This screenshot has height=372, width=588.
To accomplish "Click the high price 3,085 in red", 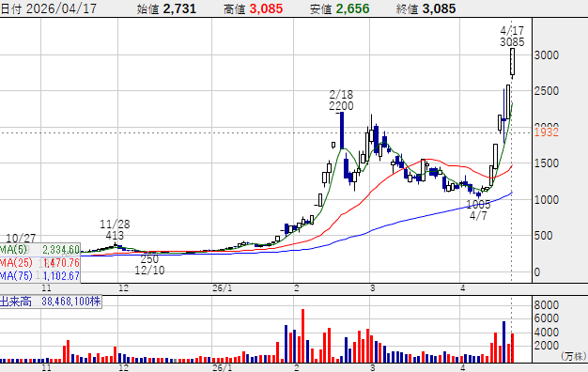I will pos(266,8).
